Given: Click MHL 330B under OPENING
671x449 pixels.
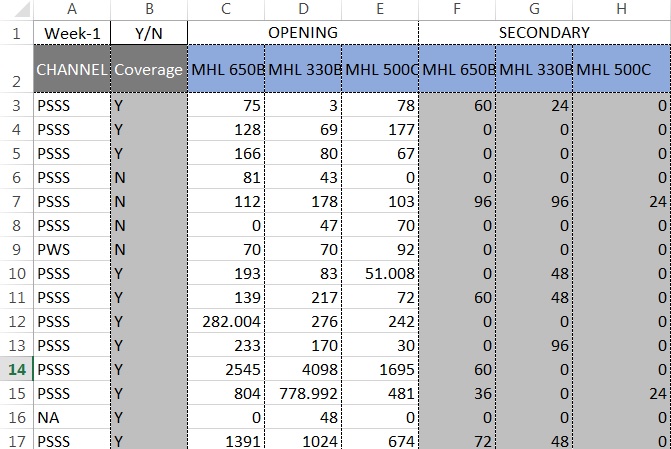Looking at the screenshot, I should (x=303, y=69).
